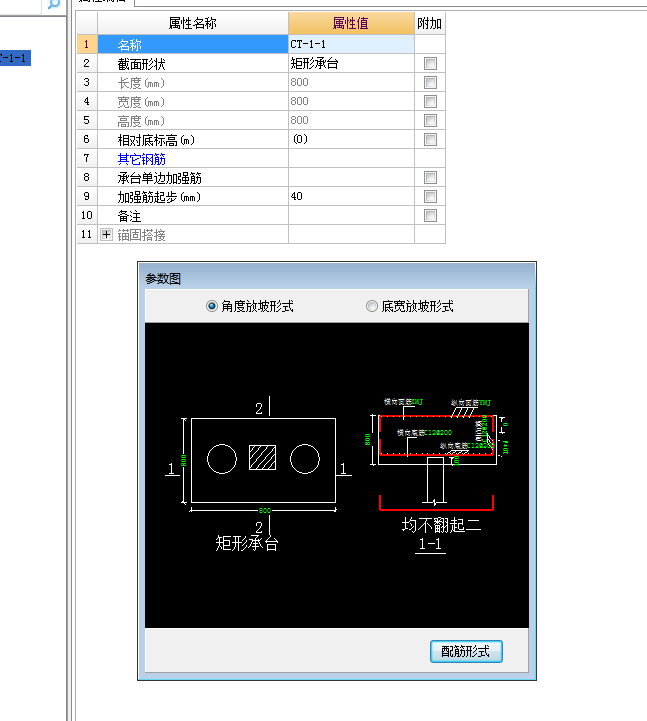Click the search magnifier icon

54,5
